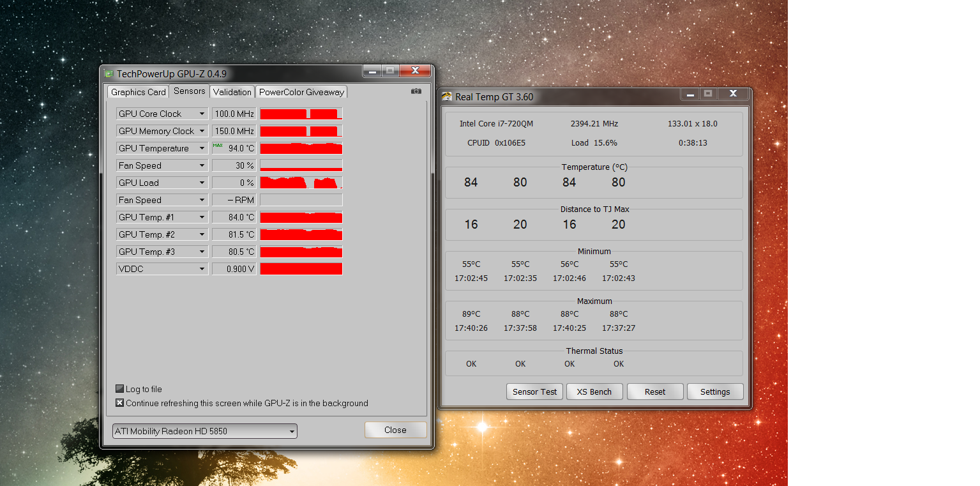Open the Fan Speed RPM sensor dropdown
The width and height of the screenshot is (980, 486).
point(162,200)
